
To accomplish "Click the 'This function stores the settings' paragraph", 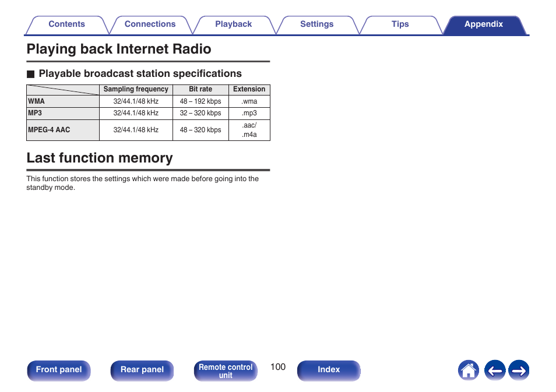I will click(143, 183).
